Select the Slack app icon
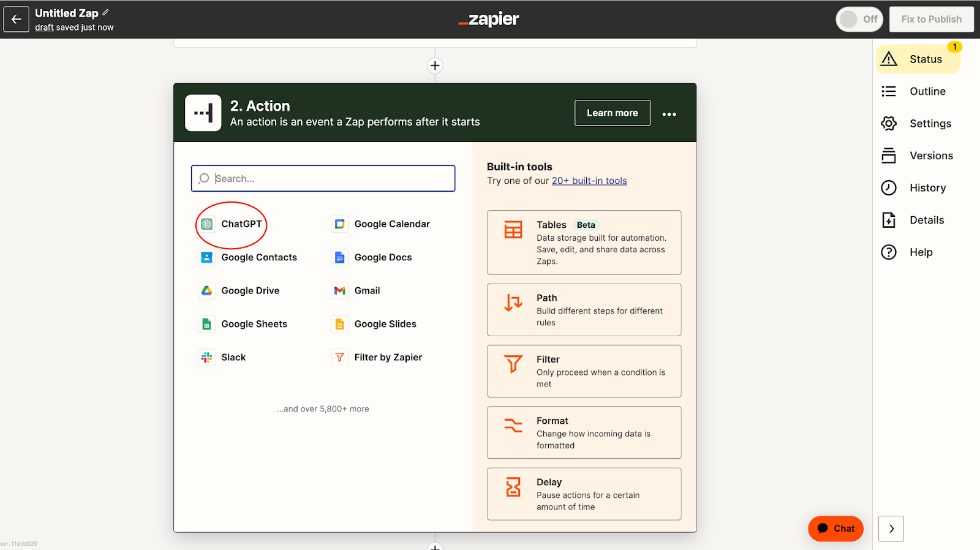 coord(207,357)
